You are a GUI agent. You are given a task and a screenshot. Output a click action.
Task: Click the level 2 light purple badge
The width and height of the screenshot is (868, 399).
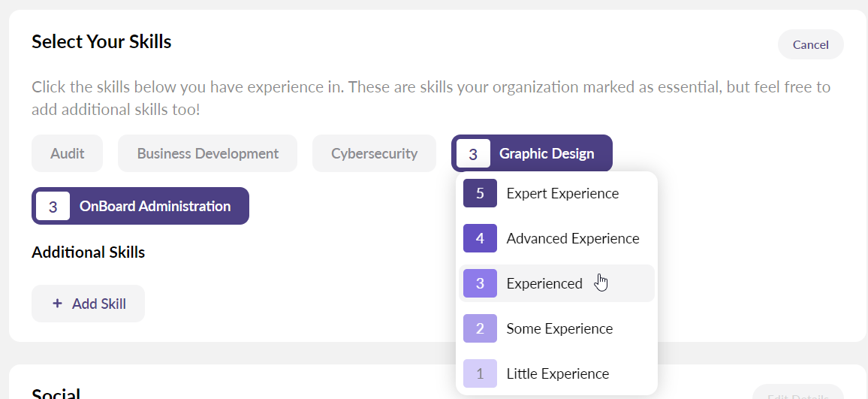480,328
